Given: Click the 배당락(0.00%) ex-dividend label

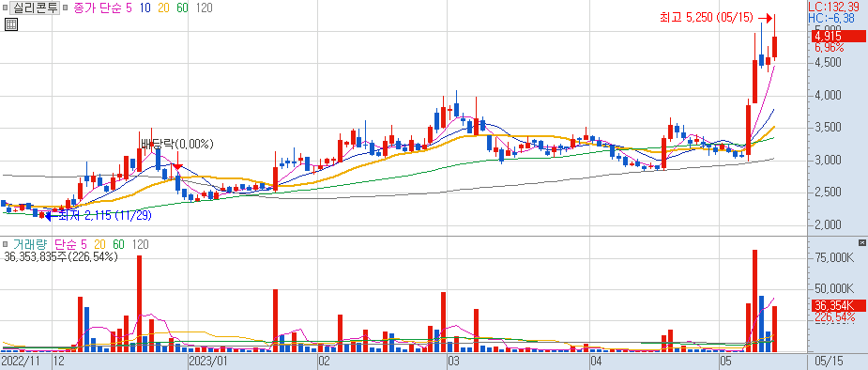Looking at the screenshot, I should (x=176, y=144).
